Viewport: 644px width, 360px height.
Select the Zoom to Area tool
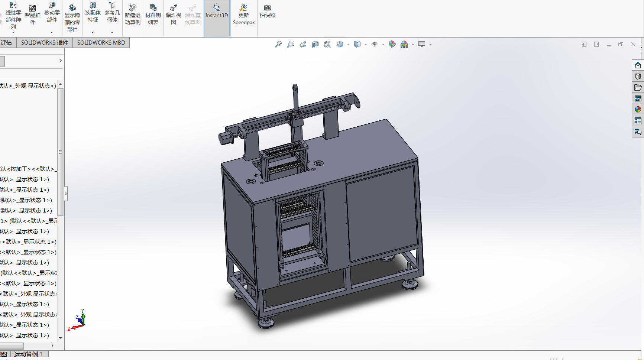(x=291, y=45)
